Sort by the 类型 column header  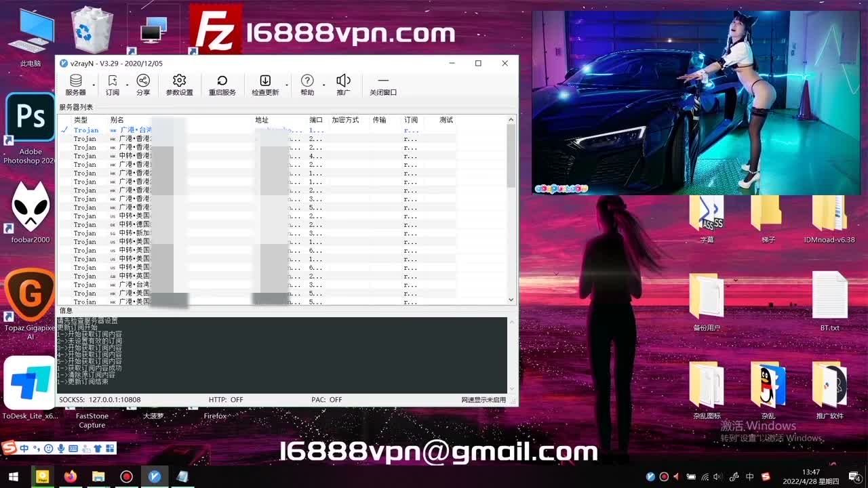click(x=81, y=120)
